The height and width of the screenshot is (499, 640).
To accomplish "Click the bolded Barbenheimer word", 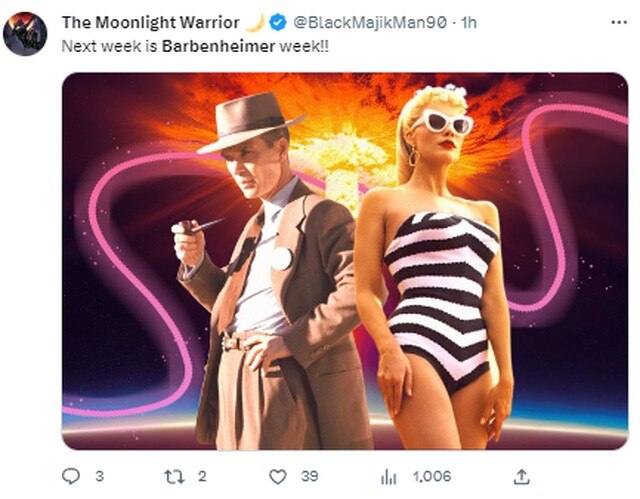I will 218,46.
